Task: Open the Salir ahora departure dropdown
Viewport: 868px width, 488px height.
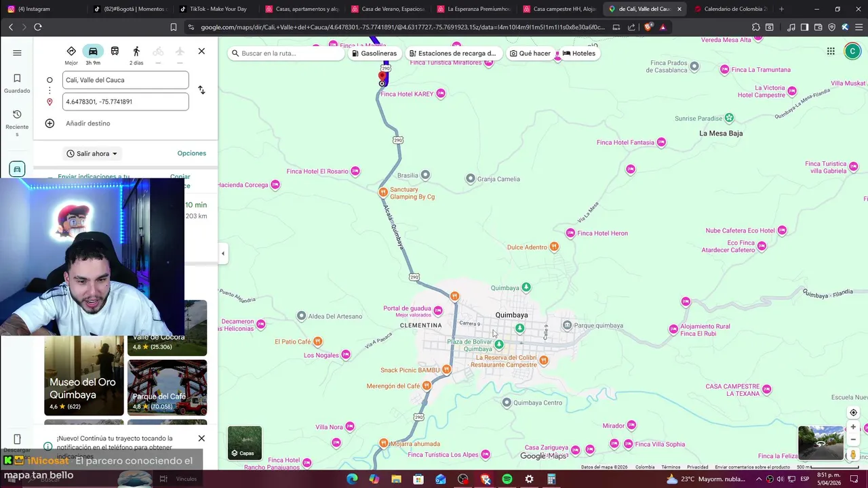Action: (92, 154)
